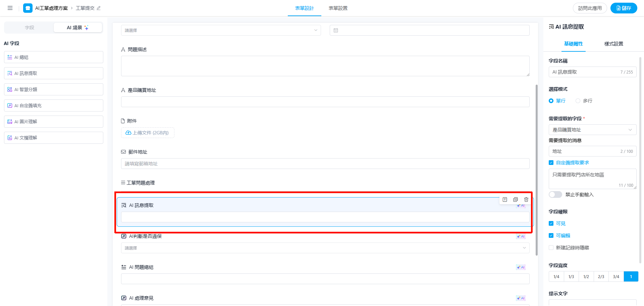Viewport: 644px width, 306px height.
Task: Open the top 請選擇 dropdown
Action: (221, 30)
